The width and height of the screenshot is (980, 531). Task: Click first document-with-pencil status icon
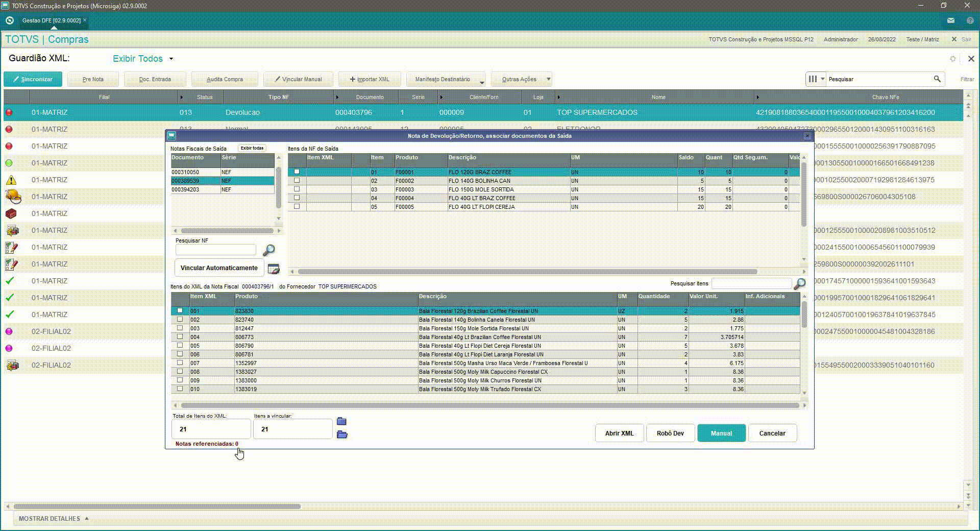pyautogui.click(x=11, y=247)
